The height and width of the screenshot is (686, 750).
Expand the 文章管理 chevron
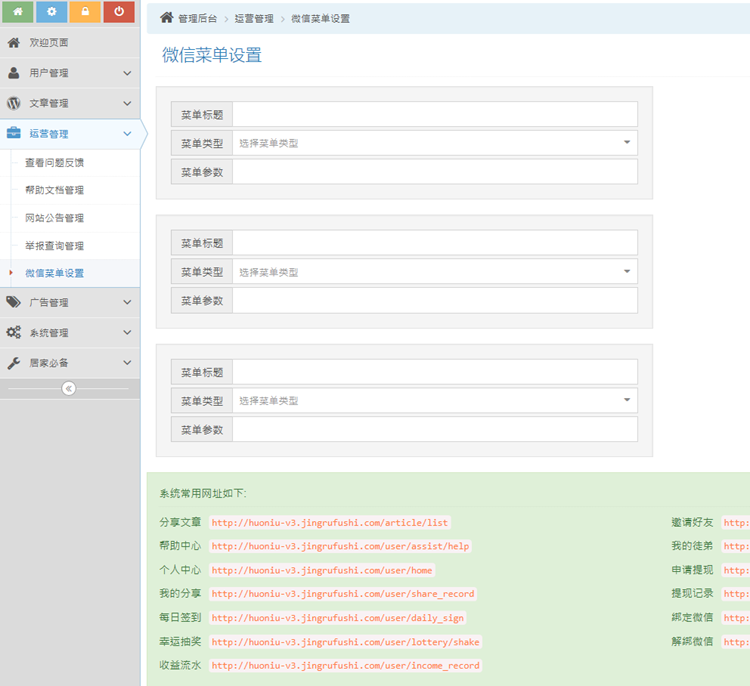(127, 103)
